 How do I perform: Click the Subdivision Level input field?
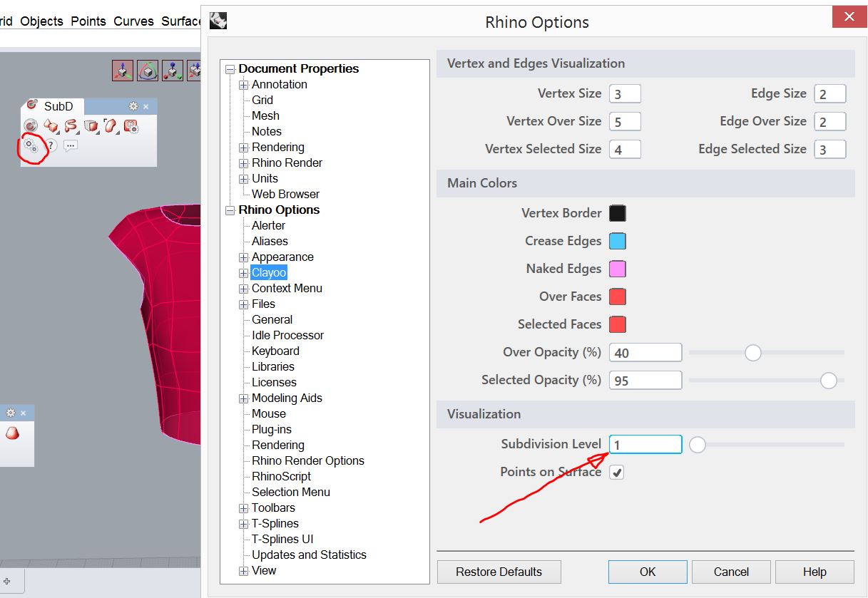[x=645, y=445]
